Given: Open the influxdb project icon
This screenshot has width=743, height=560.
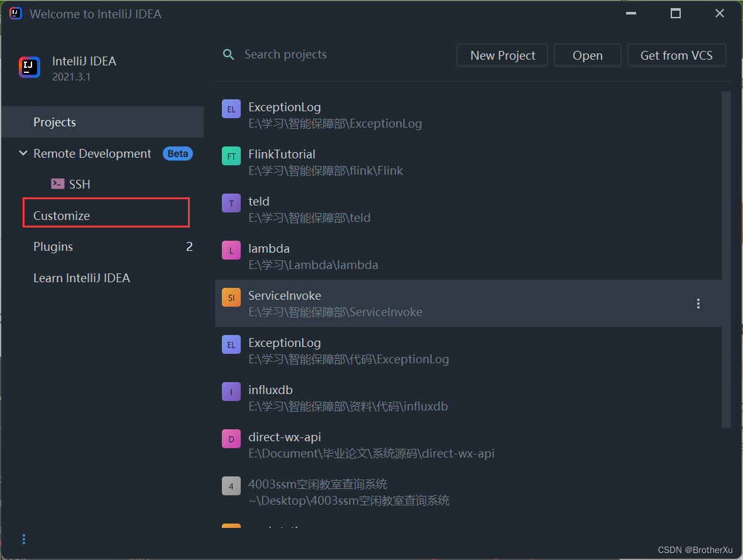Looking at the screenshot, I should (231, 391).
